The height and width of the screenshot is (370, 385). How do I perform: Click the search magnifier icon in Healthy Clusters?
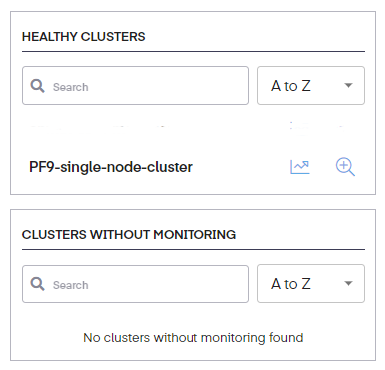[37, 86]
